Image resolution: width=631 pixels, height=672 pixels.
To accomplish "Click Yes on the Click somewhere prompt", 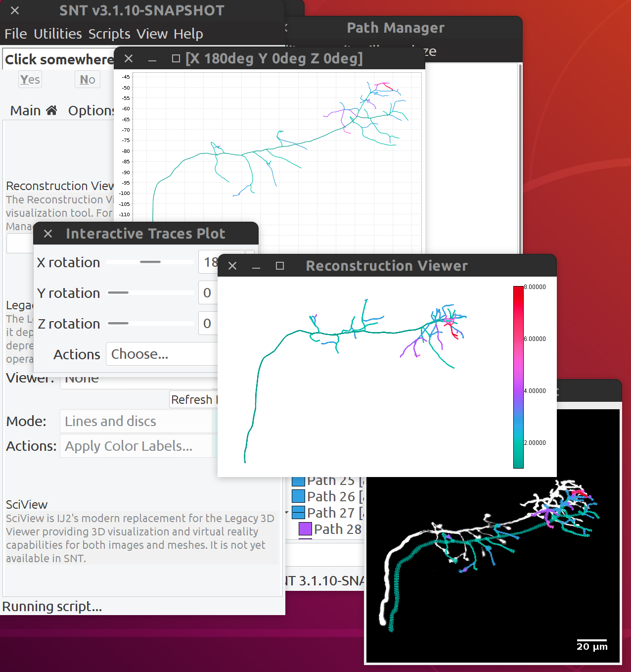I will coord(29,79).
